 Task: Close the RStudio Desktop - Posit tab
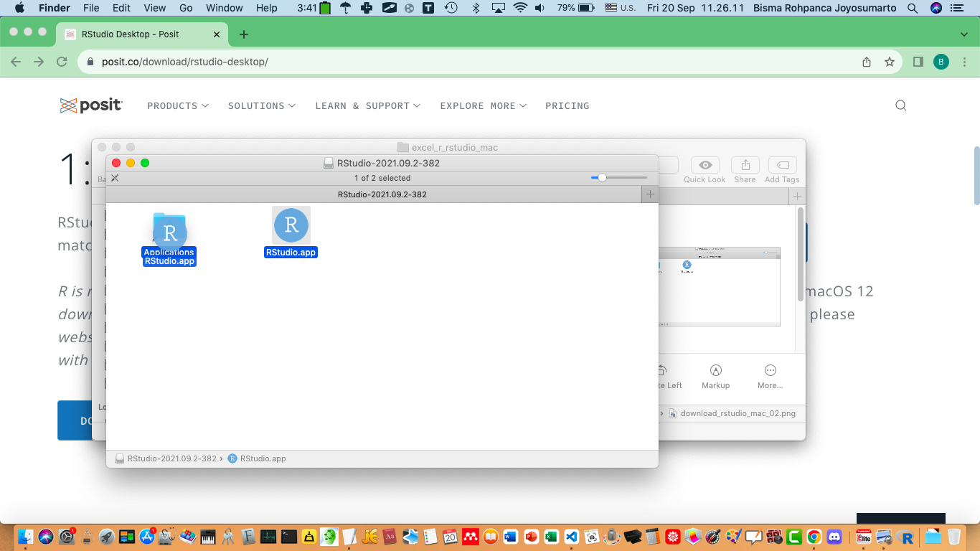(x=217, y=34)
